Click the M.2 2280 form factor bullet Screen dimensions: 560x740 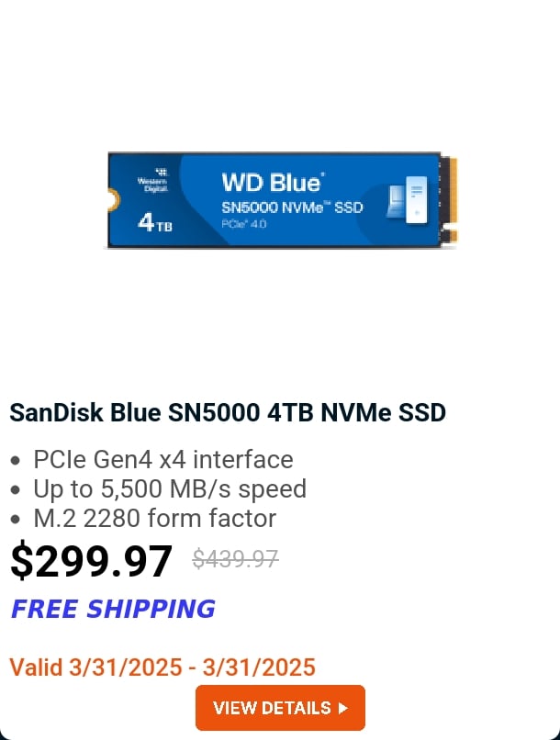(x=154, y=518)
